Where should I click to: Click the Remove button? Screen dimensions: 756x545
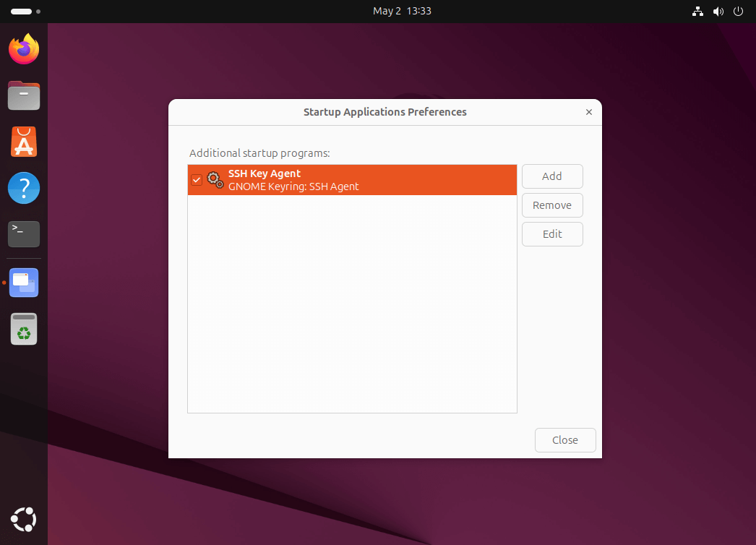tap(552, 205)
